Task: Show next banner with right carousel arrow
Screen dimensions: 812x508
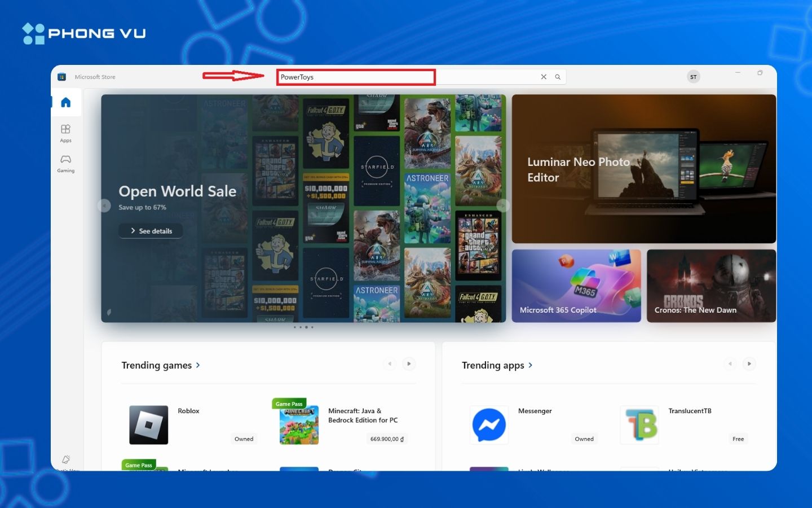Action: 502,206
